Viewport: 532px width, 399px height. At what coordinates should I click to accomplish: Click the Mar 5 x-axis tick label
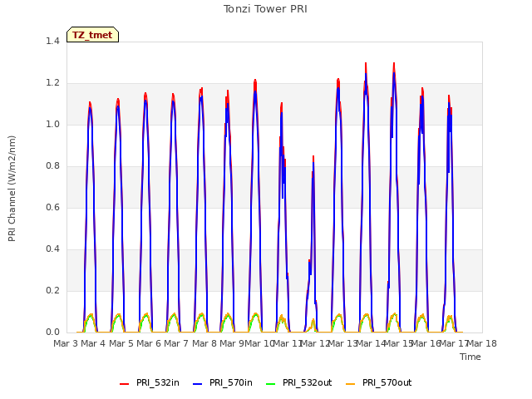pyautogui.click(x=121, y=343)
